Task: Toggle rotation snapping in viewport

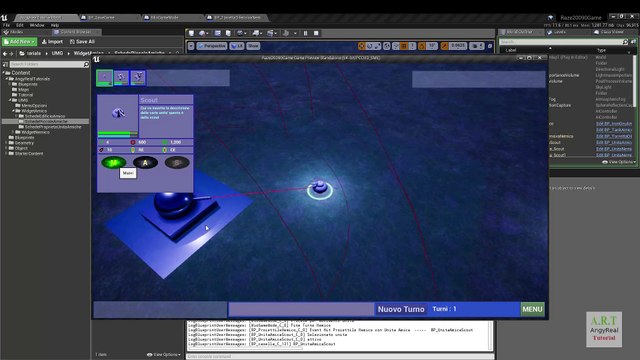Action: pos(422,46)
